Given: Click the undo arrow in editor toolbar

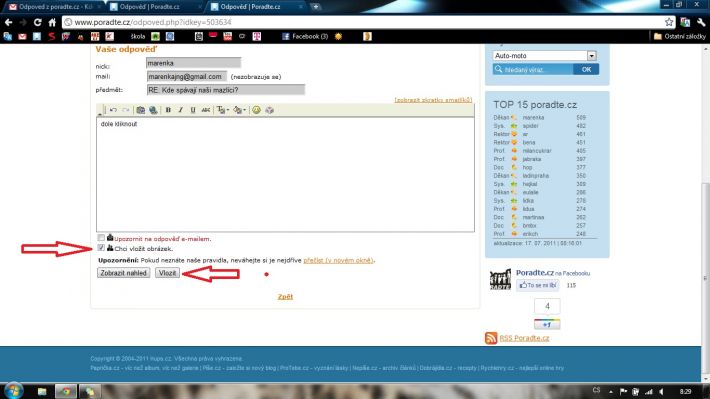Looking at the screenshot, I should [x=113, y=110].
